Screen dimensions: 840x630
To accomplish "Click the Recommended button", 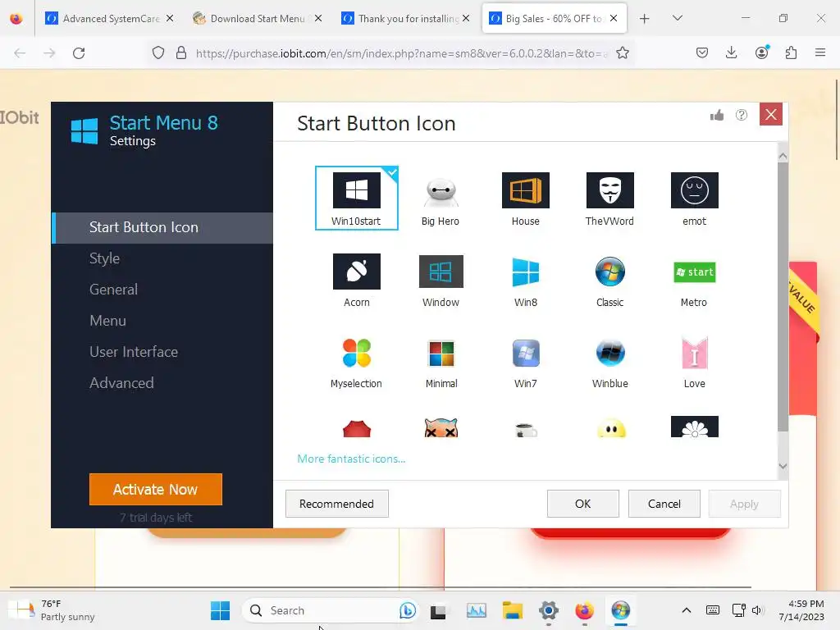I will pyautogui.click(x=337, y=504).
